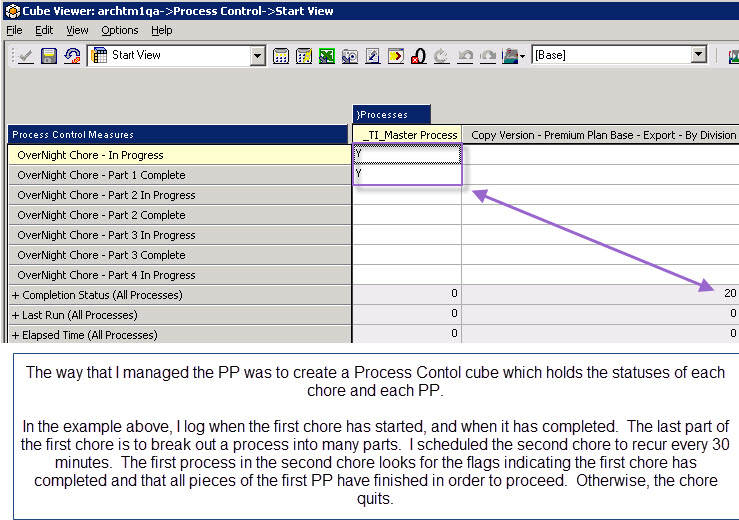The height and width of the screenshot is (520, 739).
Task: Click Elapsed Time 0 under Copy Version column
Action: coord(600,334)
